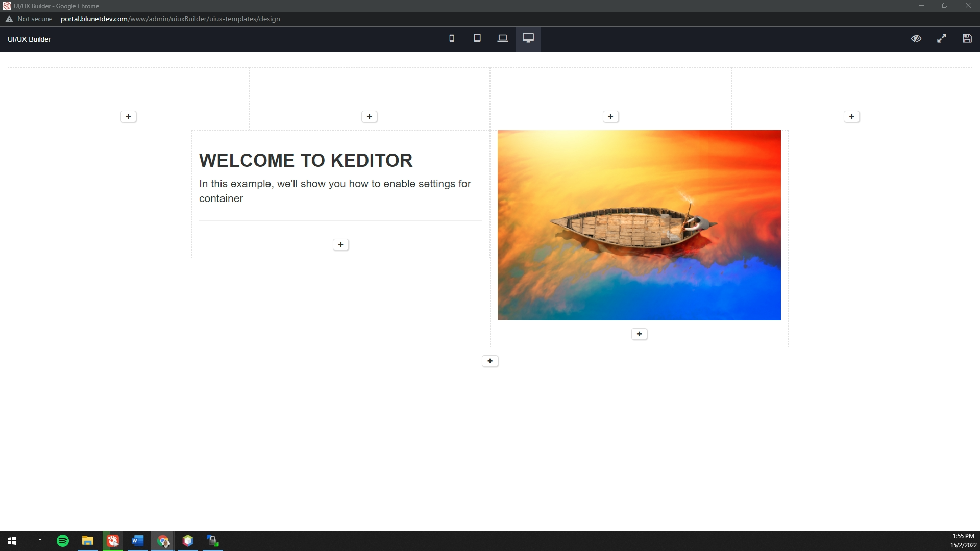
Task: Add component to third top column
Action: pos(610,117)
